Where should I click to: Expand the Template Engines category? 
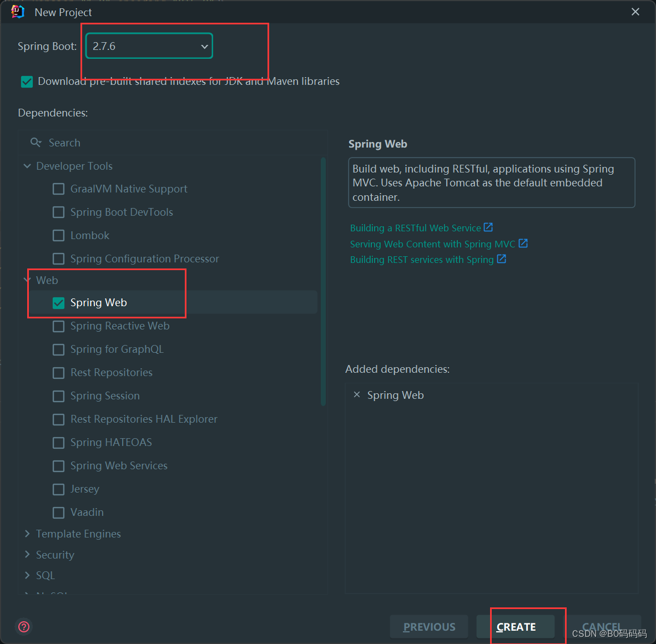click(x=27, y=534)
